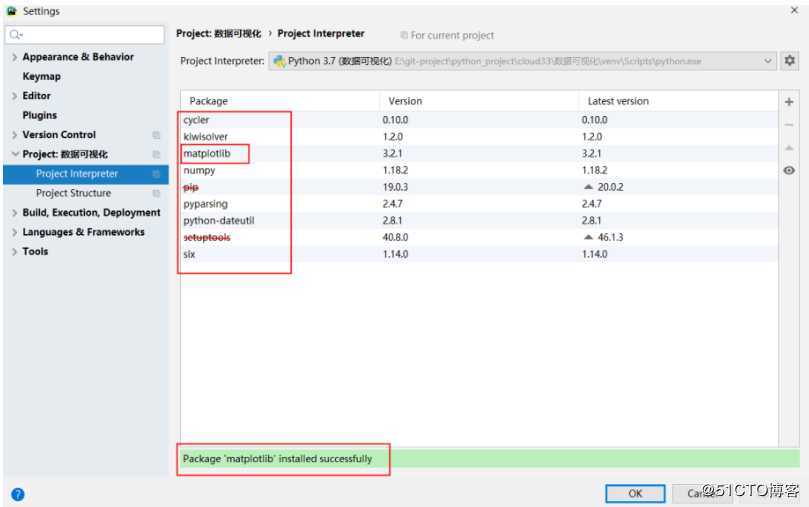The image size is (809, 507).
Task: Sort by the Latest version column header
Action: pyautogui.click(x=678, y=101)
